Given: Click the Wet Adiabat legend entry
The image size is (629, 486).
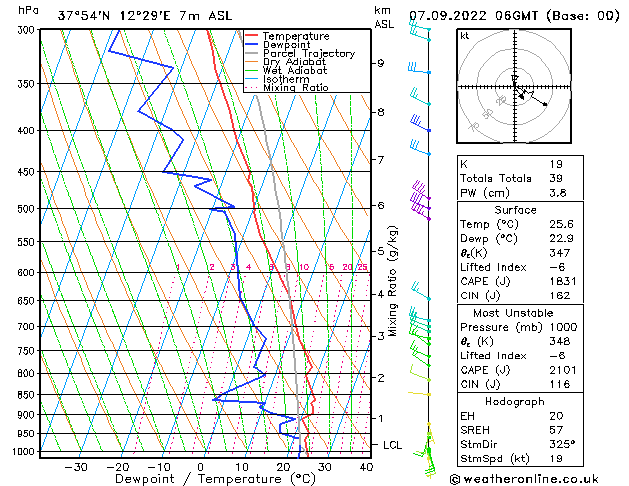Looking at the screenshot, I should [295, 71].
